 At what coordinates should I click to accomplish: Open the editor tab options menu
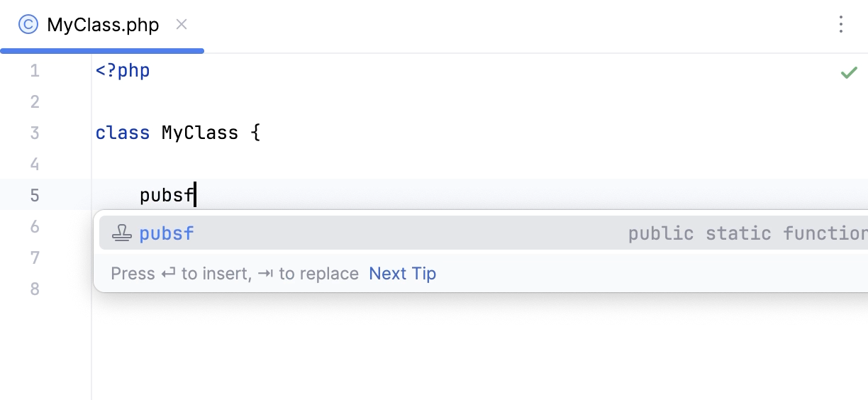click(840, 25)
